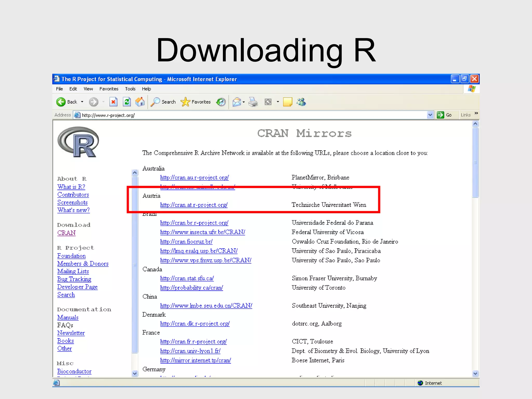Viewport: 532px width, 399px height.
Task: Click the Mail envelope icon
Action: (x=237, y=102)
